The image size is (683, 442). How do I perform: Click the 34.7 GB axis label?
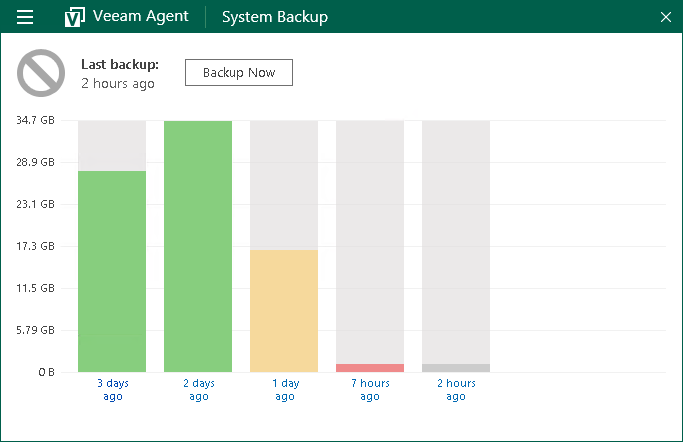pyautogui.click(x=35, y=120)
